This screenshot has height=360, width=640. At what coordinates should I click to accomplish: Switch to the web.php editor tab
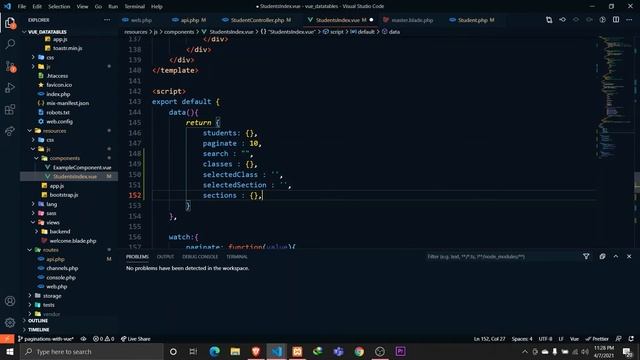(141, 20)
